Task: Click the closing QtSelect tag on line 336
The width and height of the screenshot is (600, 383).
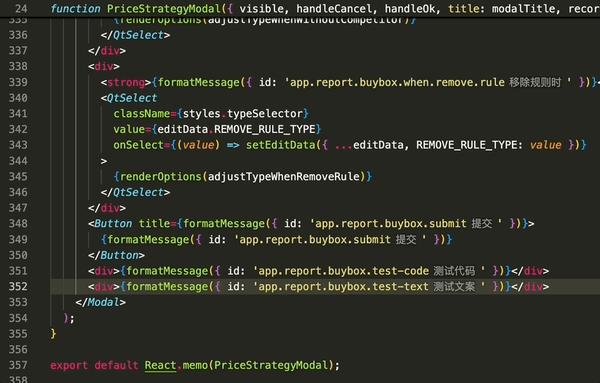Action: 135,35
